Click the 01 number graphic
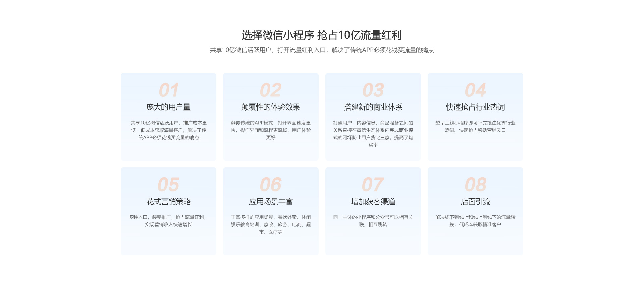The image size is (644, 289). tap(168, 90)
